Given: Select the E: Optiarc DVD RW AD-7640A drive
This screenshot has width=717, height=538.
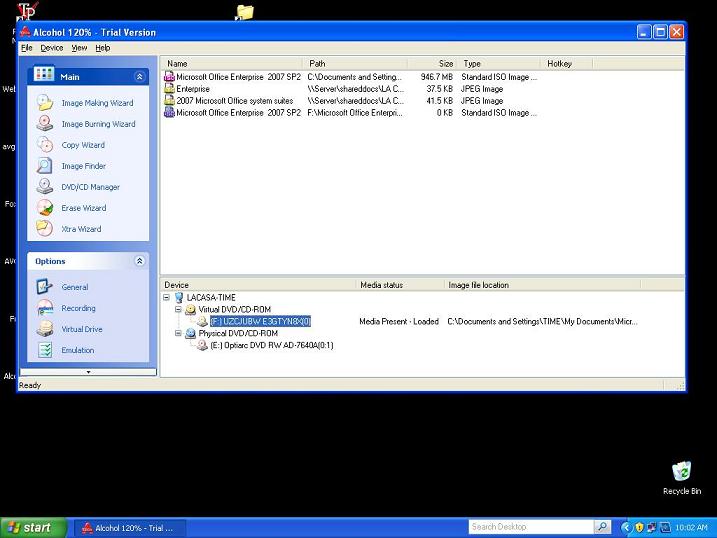Looking at the screenshot, I should click(x=272, y=345).
